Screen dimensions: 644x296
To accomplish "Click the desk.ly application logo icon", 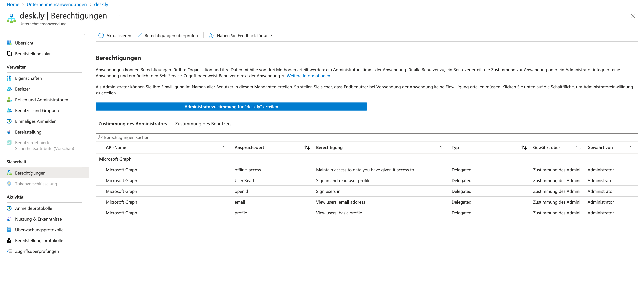I will tap(11, 18).
